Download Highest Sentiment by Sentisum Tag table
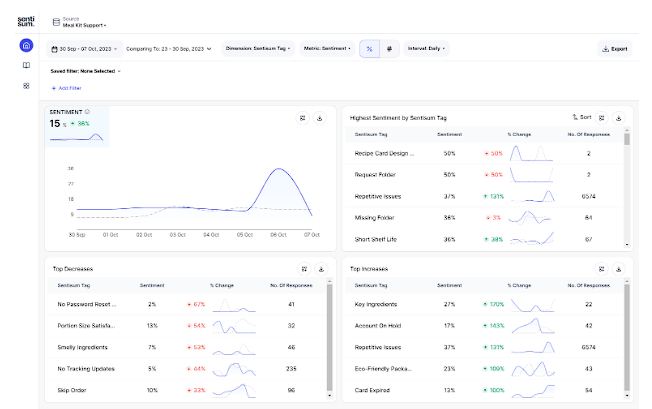Image resolution: width=652 pixels, height=409 pixels. pos(619,118)
